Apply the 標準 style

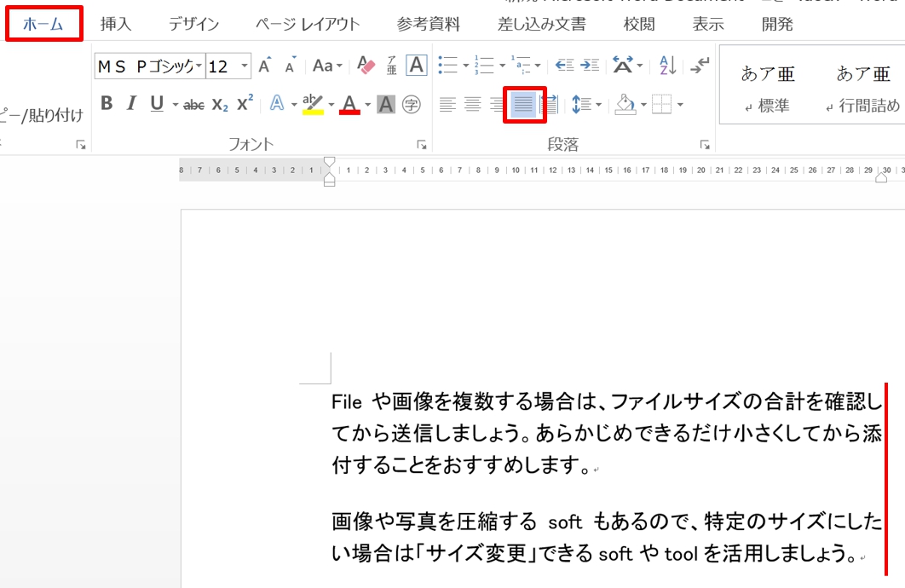pyautogui.click(x=768, y=87)
